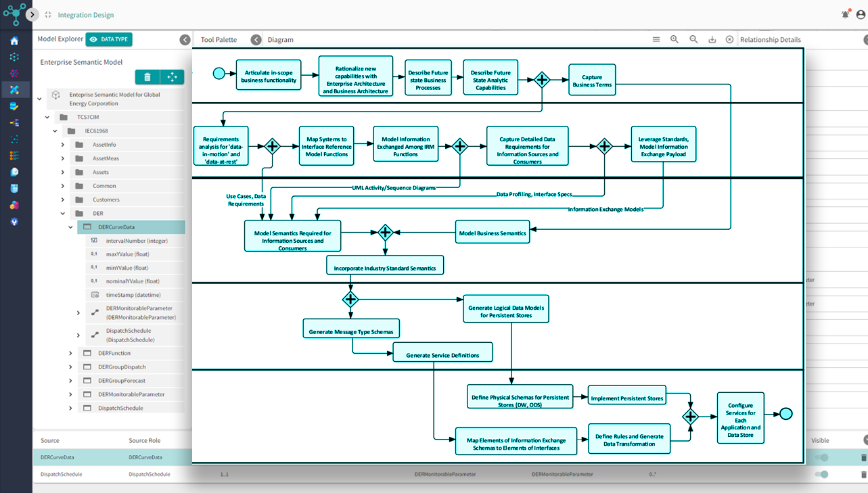
Task: Click the user account avatar icon
Action: (860, 15)
